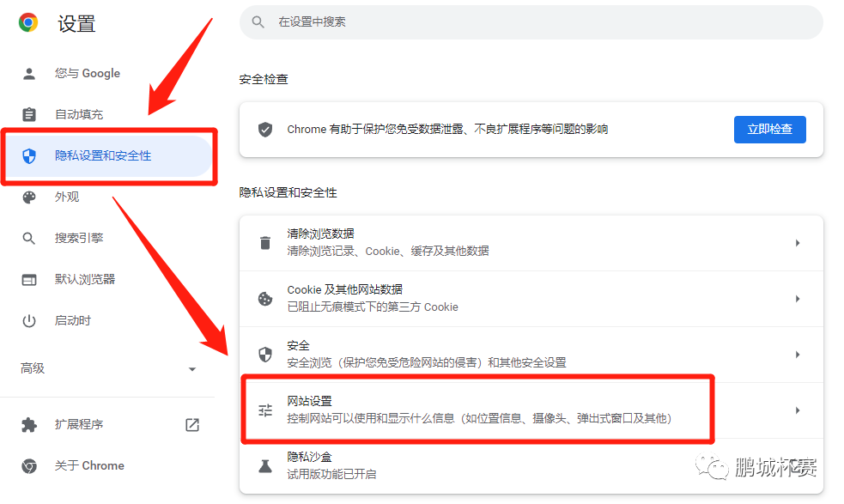Click the person icon for 您与 Google
The image size is (844, 504).
pos(29,74)
